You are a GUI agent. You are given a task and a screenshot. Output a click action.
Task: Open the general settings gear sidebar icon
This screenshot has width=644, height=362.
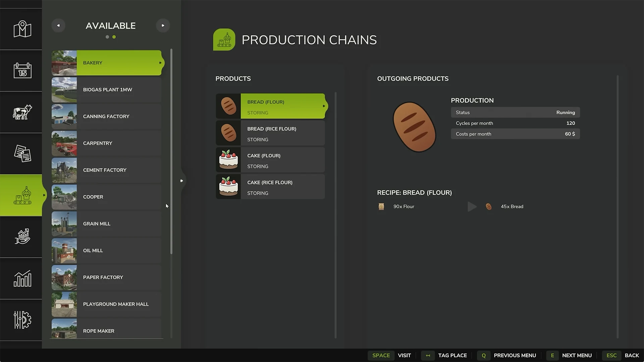(22, 320)
